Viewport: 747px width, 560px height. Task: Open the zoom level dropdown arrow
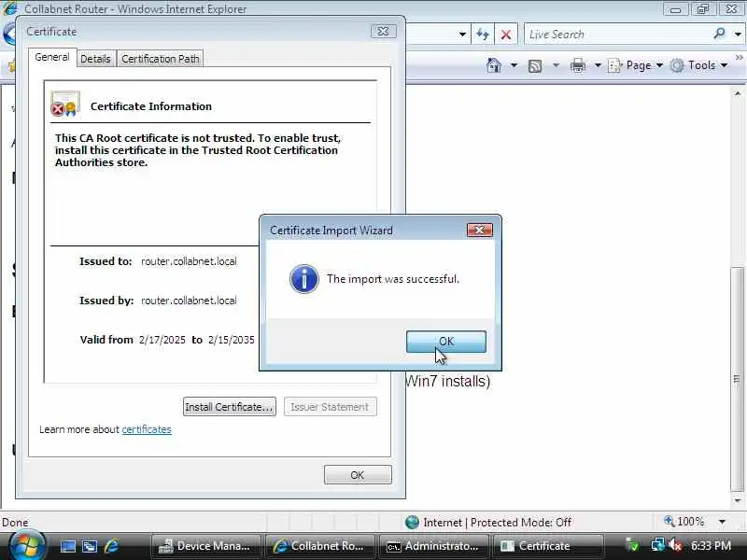coord(722,522)
